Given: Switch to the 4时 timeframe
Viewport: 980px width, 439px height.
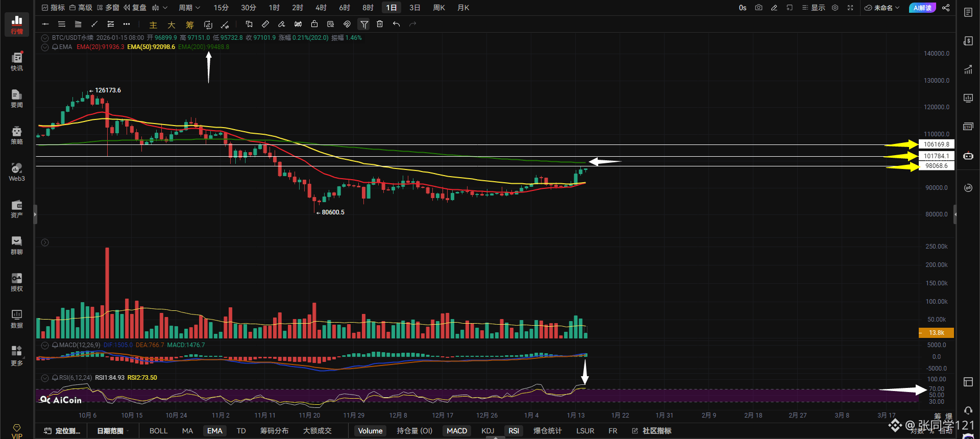Looking at the screenshot, I should [x=321, y=8].
